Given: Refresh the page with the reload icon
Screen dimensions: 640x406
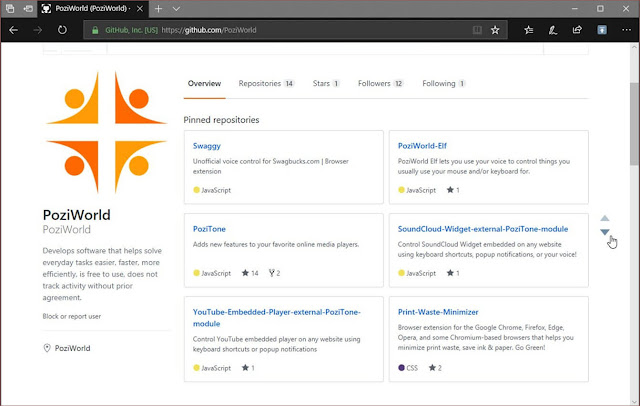Looking at the screenshot, I should [x=62, y=30].
